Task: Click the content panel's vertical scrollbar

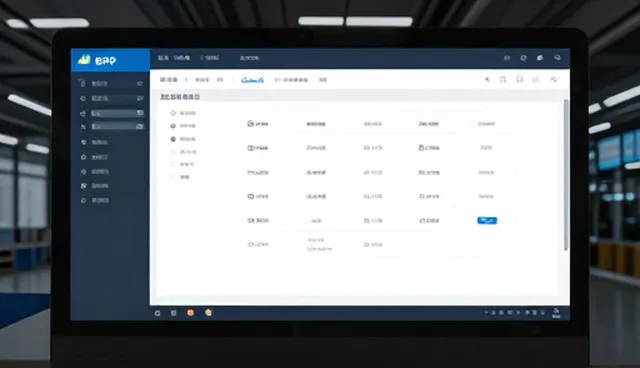Action: click(x=566, y=175)
